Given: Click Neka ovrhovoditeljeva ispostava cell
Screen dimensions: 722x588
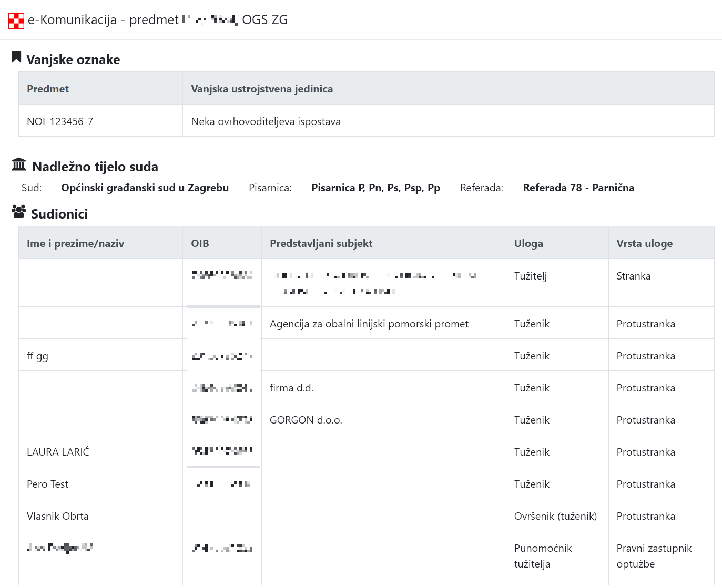Looking at the screenshot, I should (266, 121).
